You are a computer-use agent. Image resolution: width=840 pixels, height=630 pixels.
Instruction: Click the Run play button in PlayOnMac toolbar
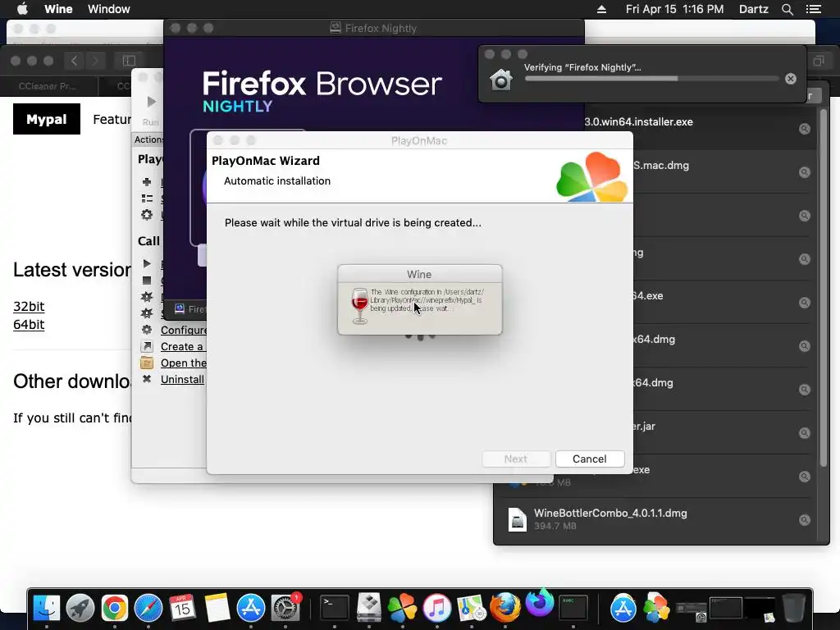(151, 102)
